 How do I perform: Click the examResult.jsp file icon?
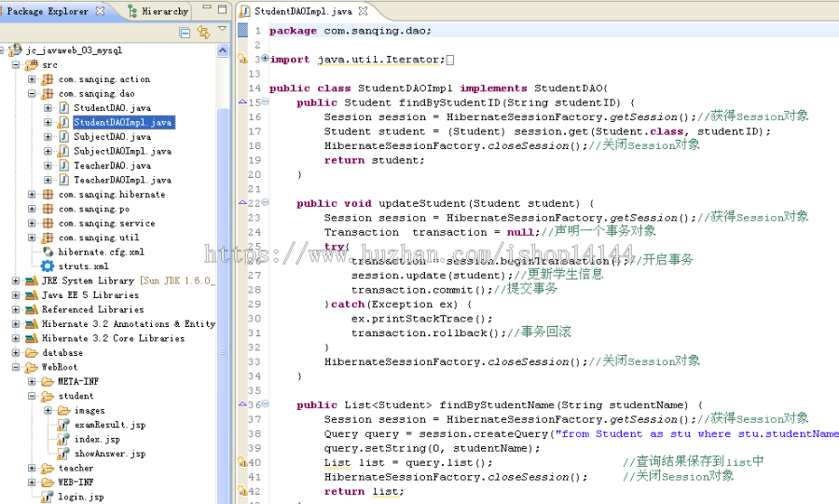63,425
